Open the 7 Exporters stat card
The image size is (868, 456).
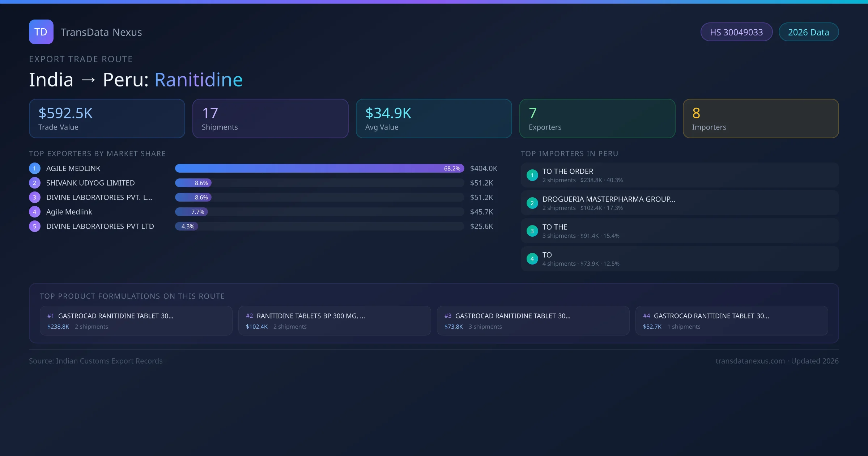[597, 118]
